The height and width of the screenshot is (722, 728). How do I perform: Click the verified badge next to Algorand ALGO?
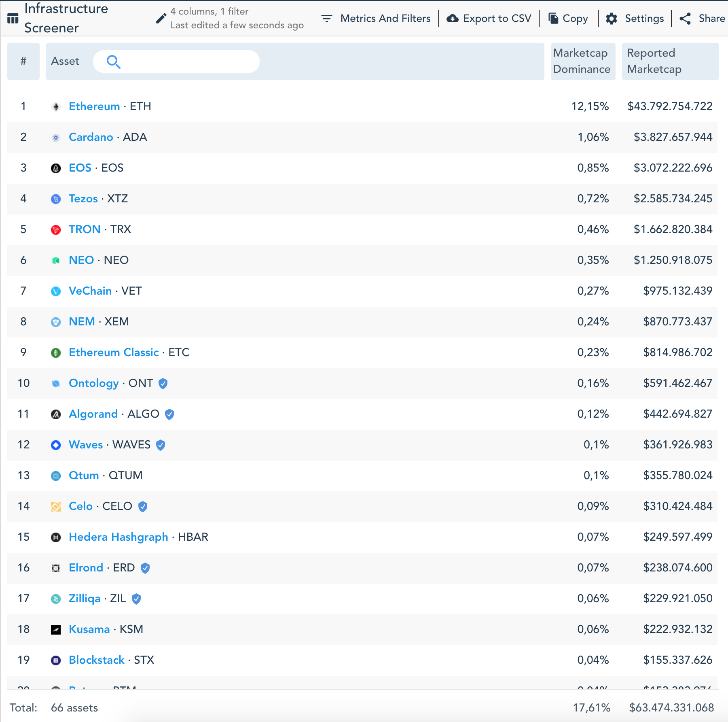click(x=169, y=414)
